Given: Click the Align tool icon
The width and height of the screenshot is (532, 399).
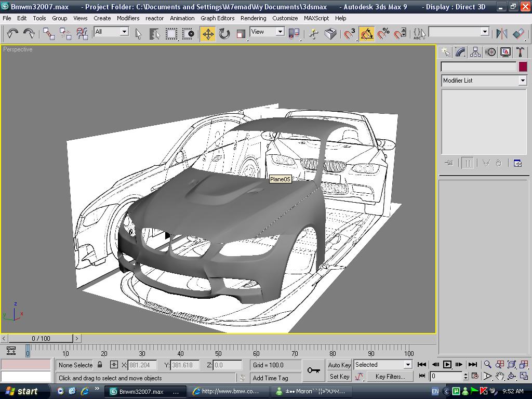Looking at the screenshot, I should pyautogui.click(x=518, y=34).
